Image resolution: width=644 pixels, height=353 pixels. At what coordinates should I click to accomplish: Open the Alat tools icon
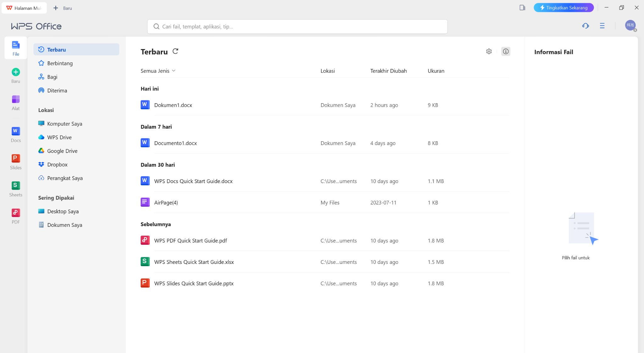(16, 99)
